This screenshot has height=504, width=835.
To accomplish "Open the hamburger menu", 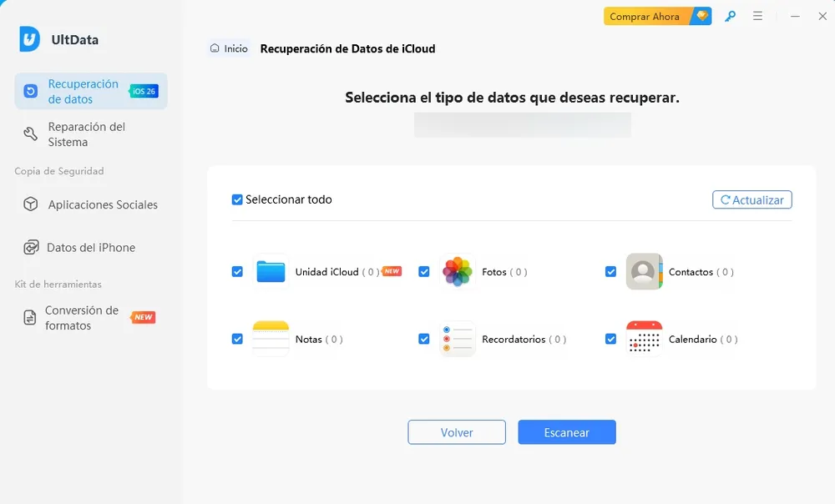I will click(757, 16).
